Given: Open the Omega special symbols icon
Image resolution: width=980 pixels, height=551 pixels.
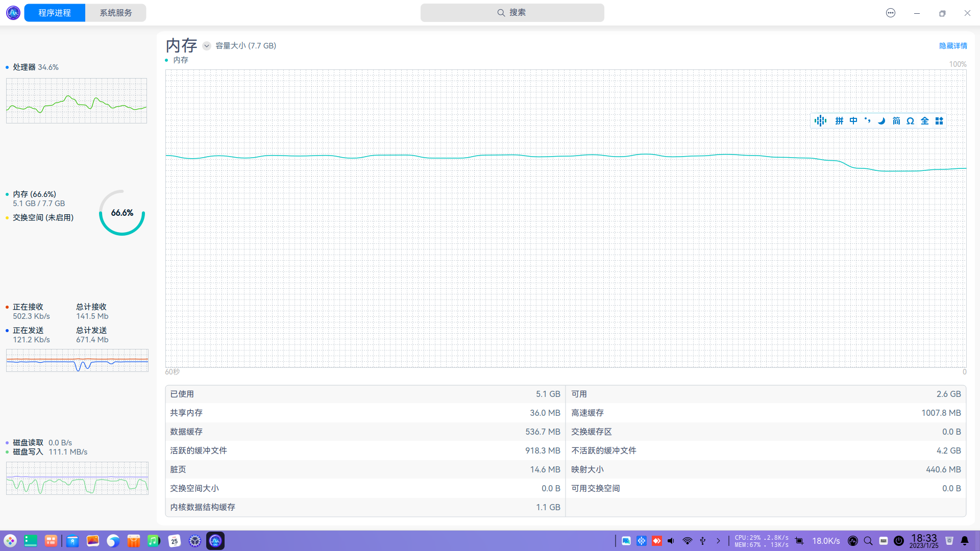Looking at the screenshot, I should [910, 121].
